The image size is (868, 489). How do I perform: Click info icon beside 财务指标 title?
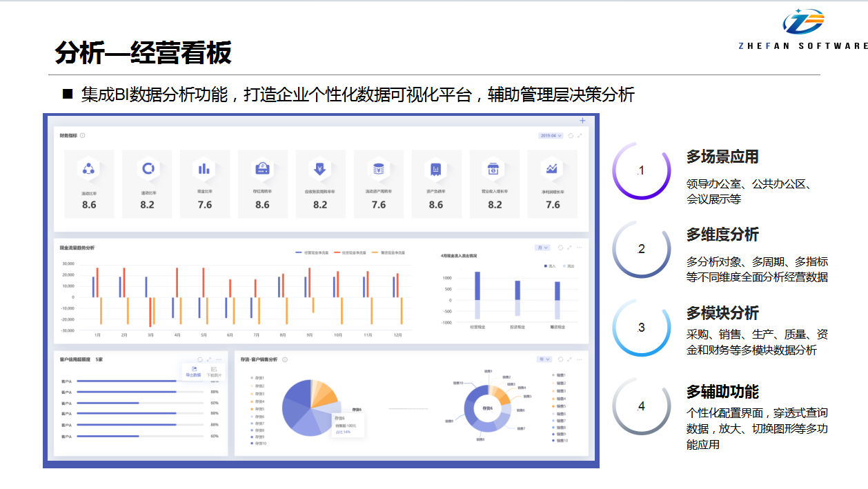83,136
